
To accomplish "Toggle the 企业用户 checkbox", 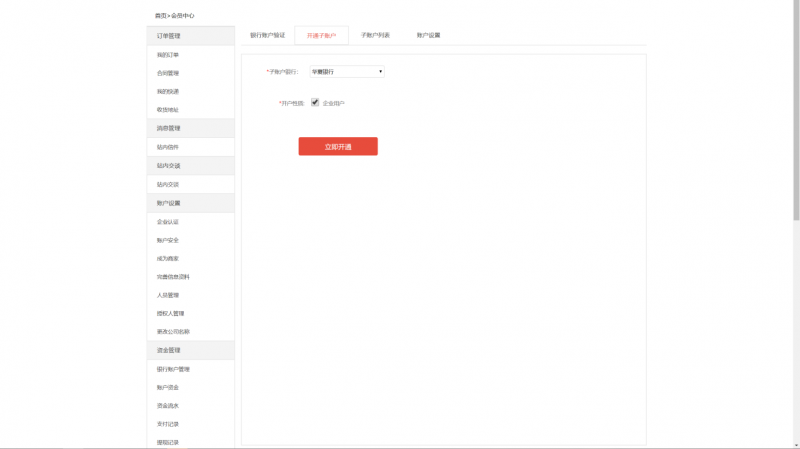I will [x=315, y=103].
